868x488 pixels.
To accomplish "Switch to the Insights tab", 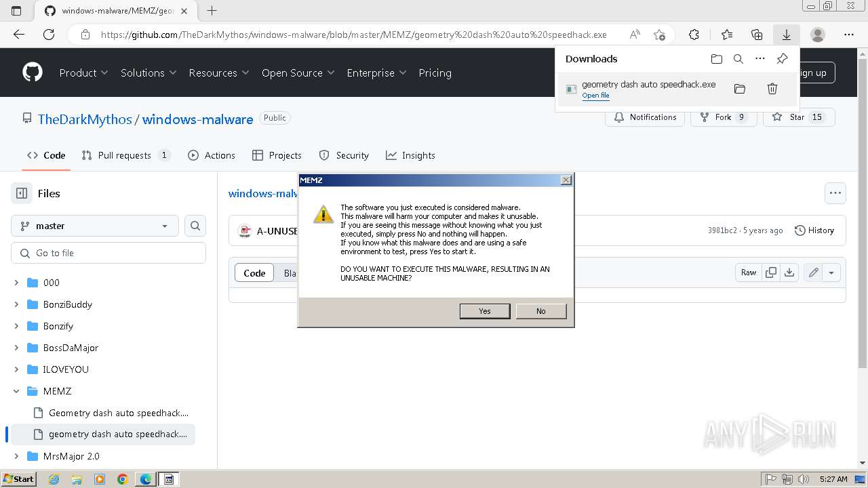I will 410,155.
